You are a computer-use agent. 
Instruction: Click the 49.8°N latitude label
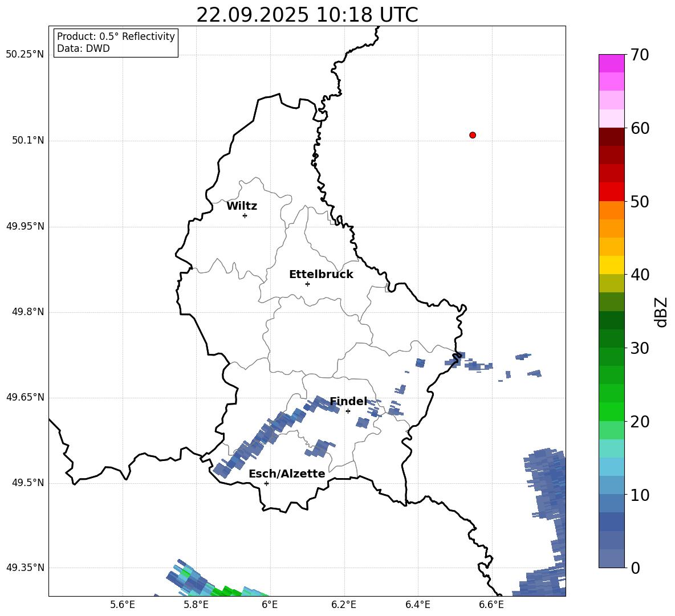tap(28, 312)
